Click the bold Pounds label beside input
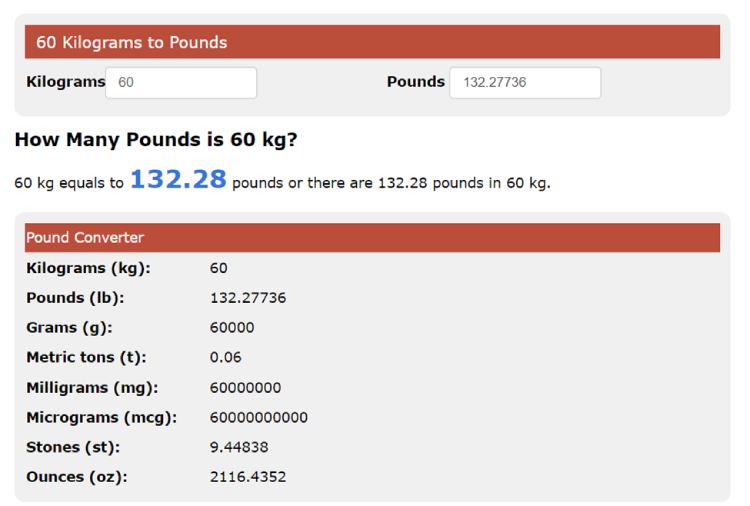 pyautogui.click(x=416, y=82)
